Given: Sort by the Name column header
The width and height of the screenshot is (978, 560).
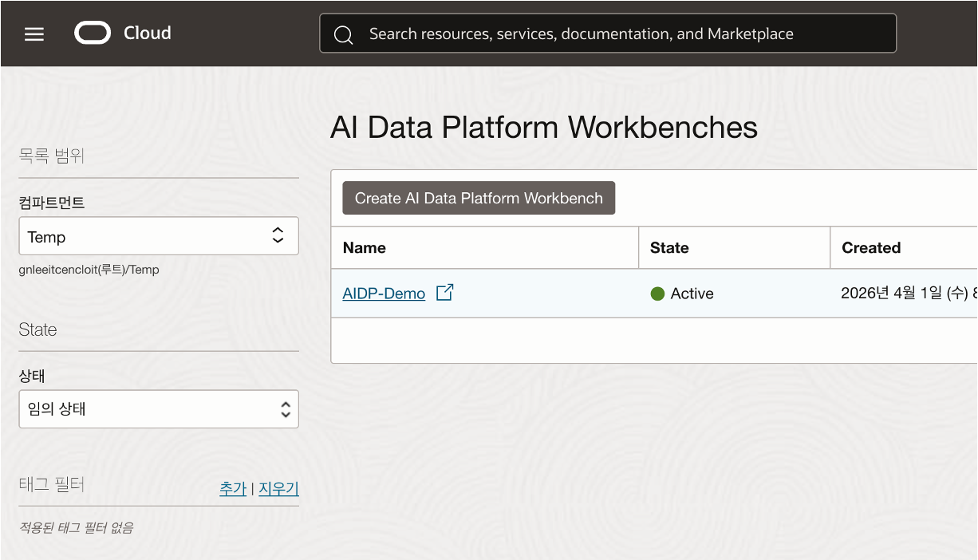Looking at the screenshot, I should click(x=365, y=248).
